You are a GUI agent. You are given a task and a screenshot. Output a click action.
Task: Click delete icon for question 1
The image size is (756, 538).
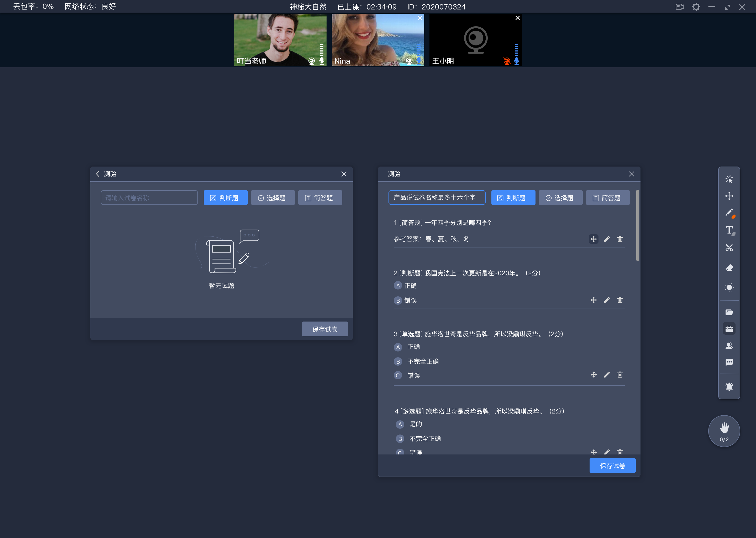[620, 239]
